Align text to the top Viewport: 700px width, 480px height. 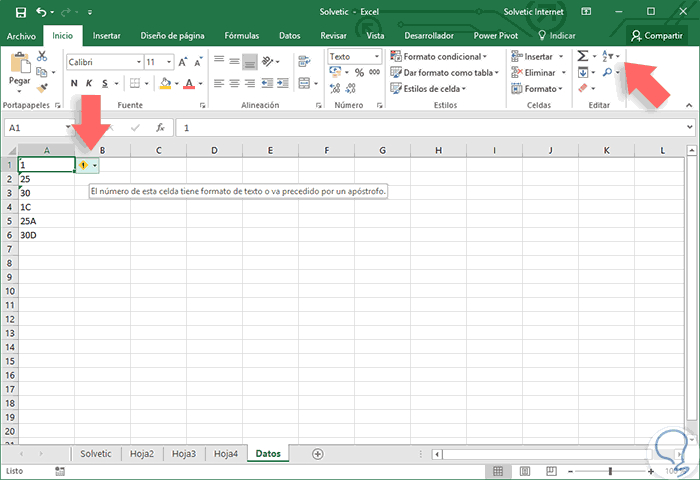pos(219,61)
